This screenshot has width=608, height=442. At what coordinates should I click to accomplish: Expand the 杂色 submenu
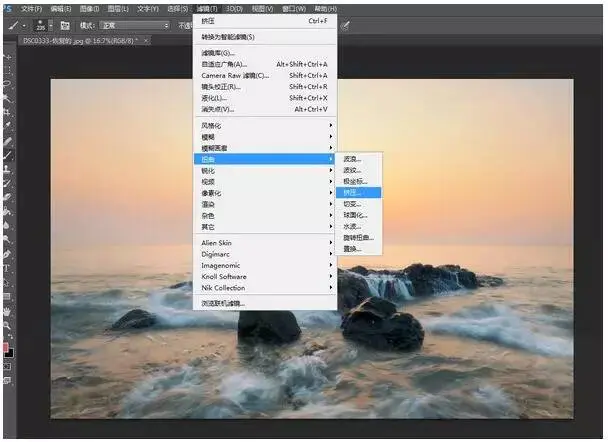[265, 215]
